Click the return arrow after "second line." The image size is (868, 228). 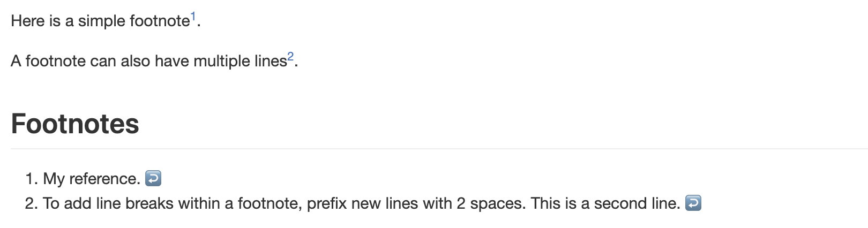point(693,203)
